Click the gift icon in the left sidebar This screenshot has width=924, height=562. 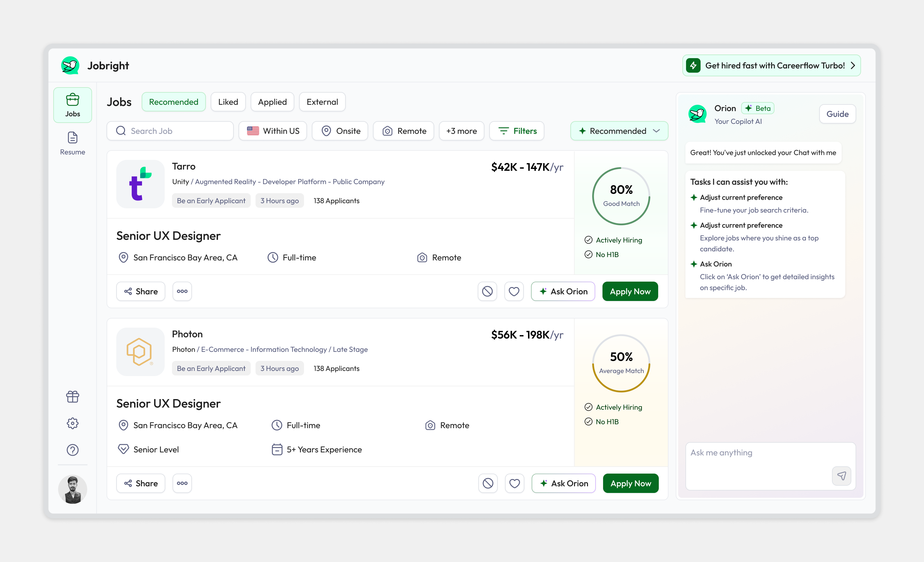click(x=72, y=397)
